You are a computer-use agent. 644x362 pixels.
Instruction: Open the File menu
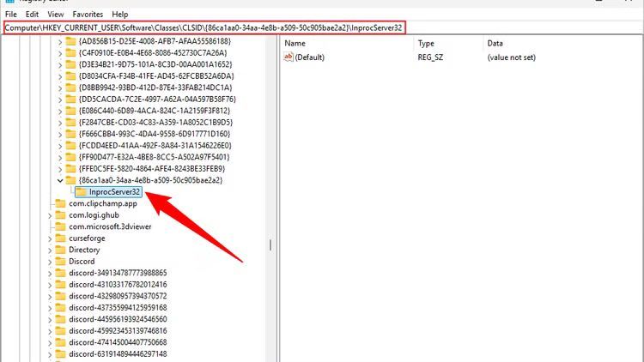[11, 15]
